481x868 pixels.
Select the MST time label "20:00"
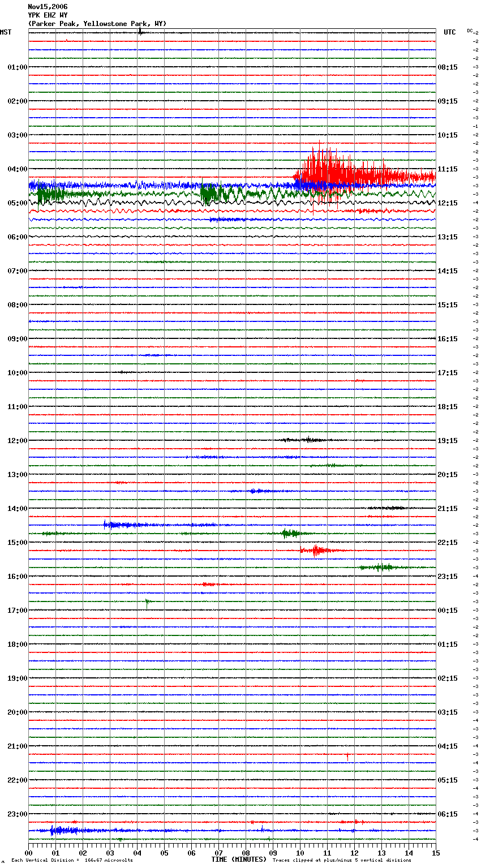tap(18, 712)
